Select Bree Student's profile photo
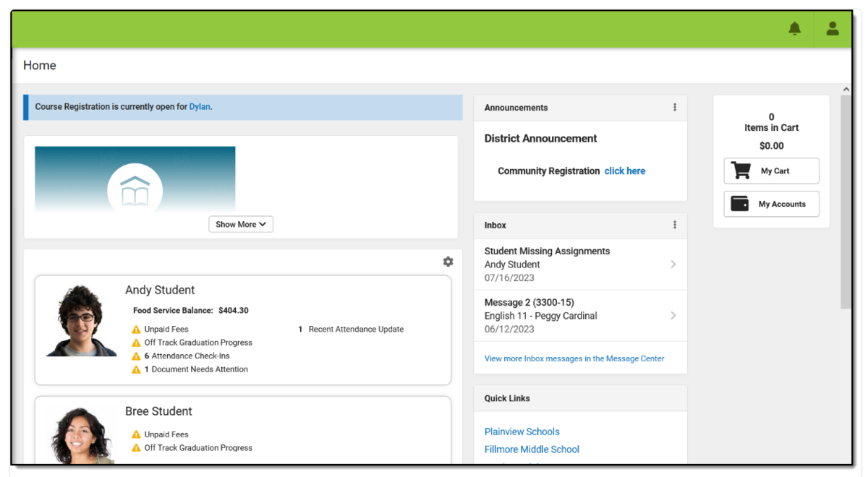 81,436
